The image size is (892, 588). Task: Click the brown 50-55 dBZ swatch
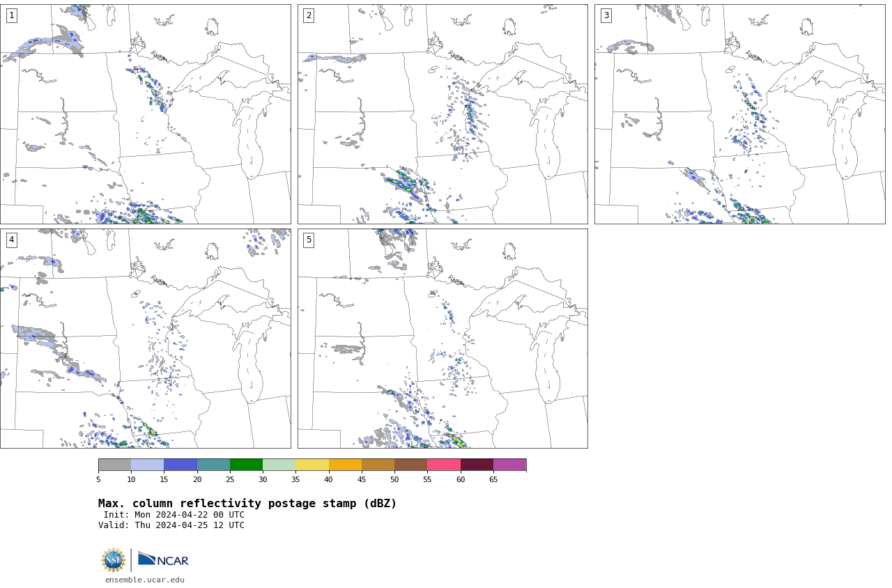pos(410,465)
